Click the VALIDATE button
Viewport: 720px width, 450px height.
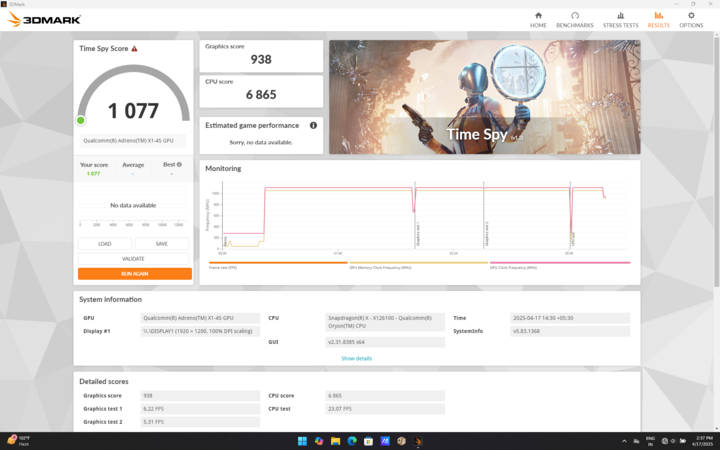click(133, 259)
